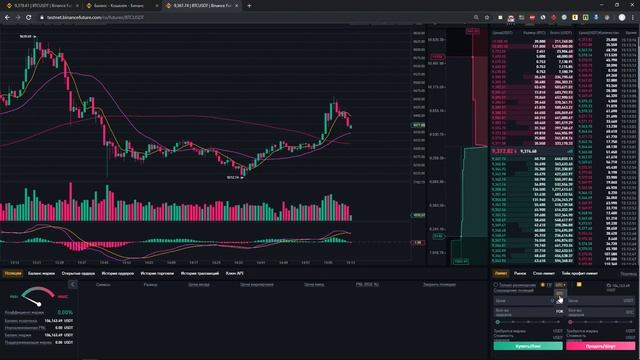Open the Позиции tab
Image resolution: width=640 pixels, height=360 pixels.
[13, 273]
